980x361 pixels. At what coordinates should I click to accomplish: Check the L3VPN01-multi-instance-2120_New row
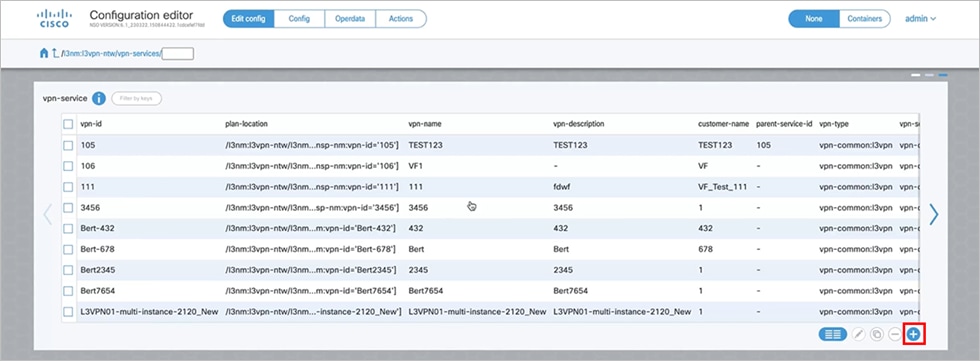pyautogui.click(x=68, y=312)
